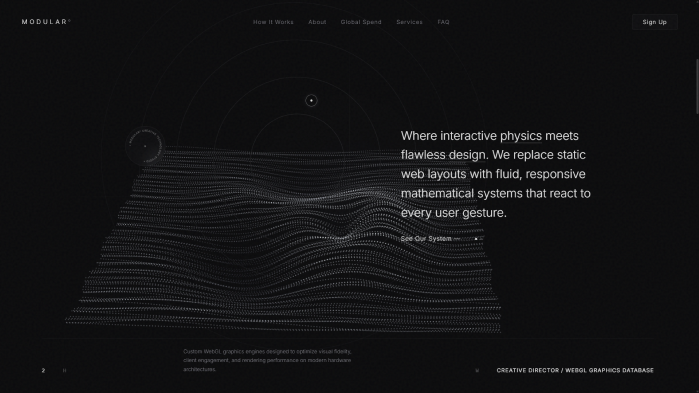Click the Custom WebGL graphics engines paragraph
The image size is (699, 393).
(x=267, y=360)
